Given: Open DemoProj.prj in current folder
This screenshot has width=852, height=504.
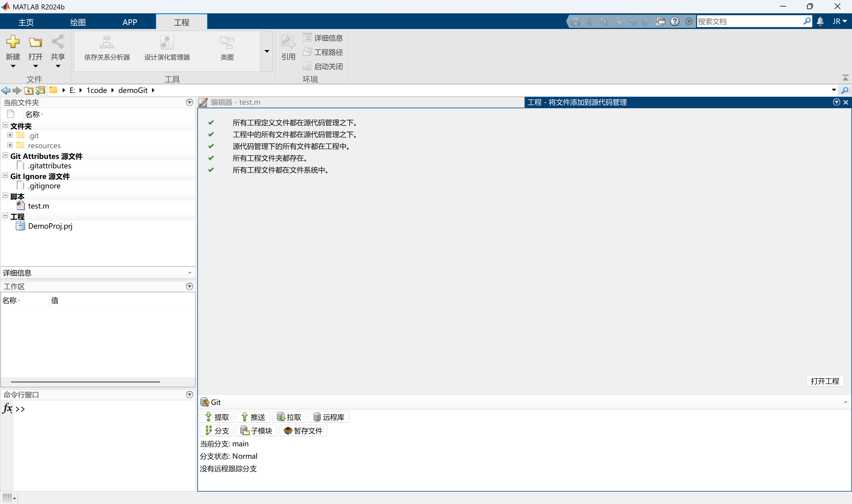Looking at the screenshot, I should click(x=50, y=226).
